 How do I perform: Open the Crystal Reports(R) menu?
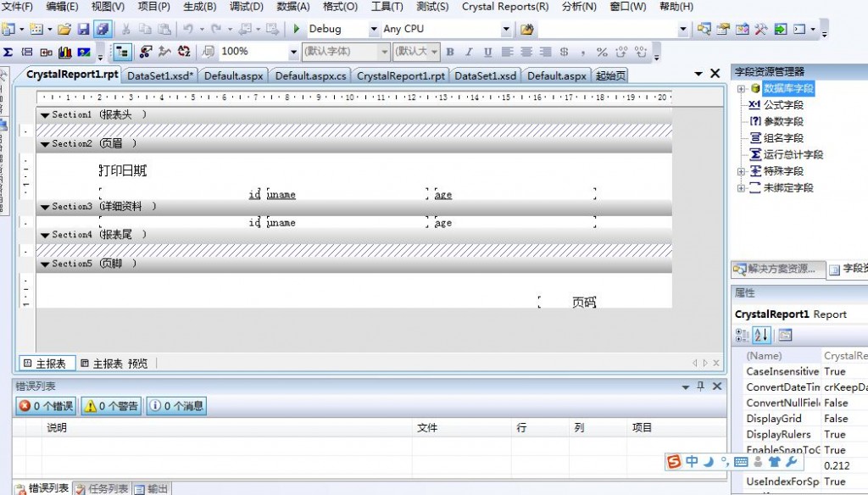[505, 7]
